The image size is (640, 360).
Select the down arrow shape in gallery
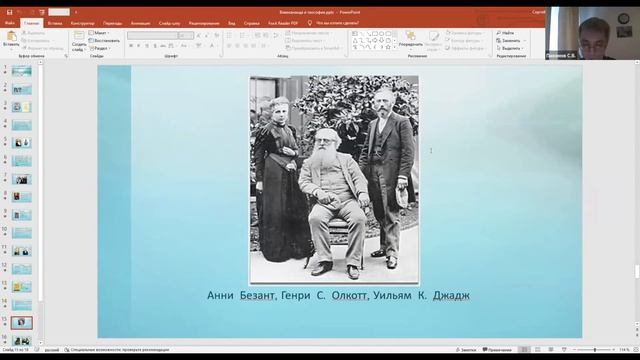381,40
